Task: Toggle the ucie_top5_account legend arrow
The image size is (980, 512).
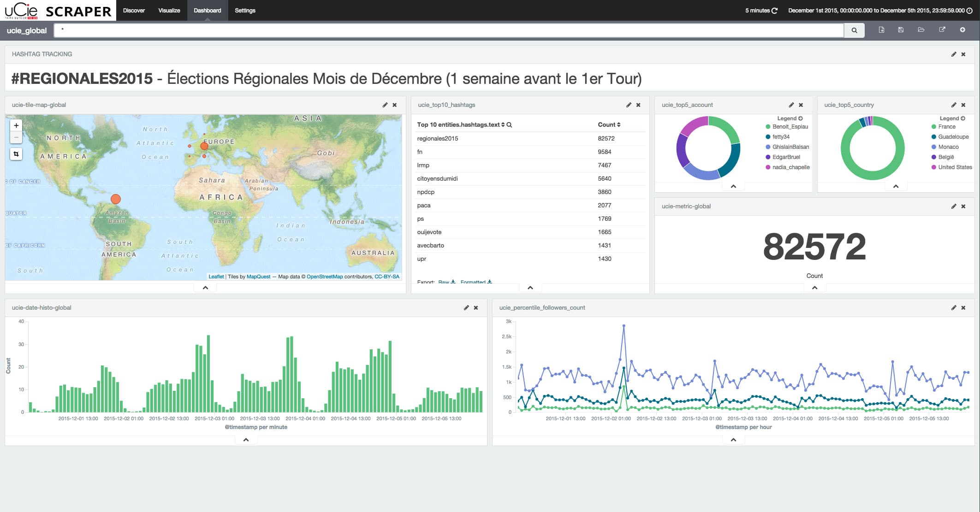Action: (800, 118)
